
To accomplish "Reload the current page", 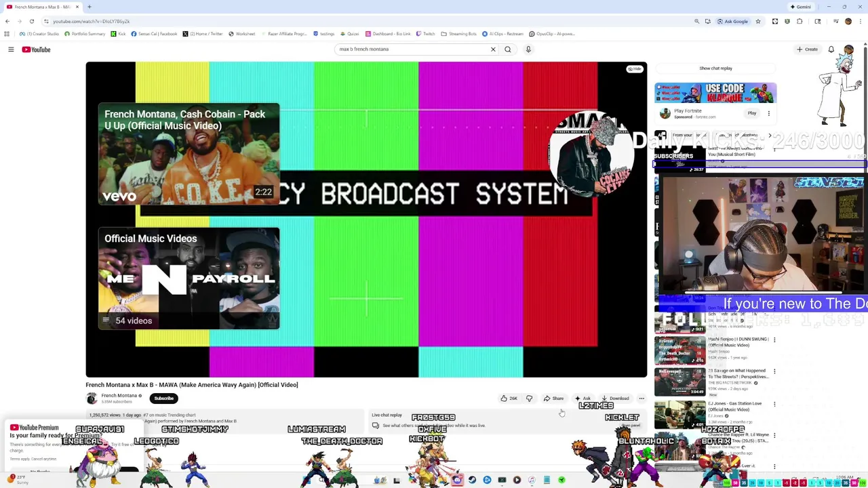I will pyautogui.click(x=32, y=21).
